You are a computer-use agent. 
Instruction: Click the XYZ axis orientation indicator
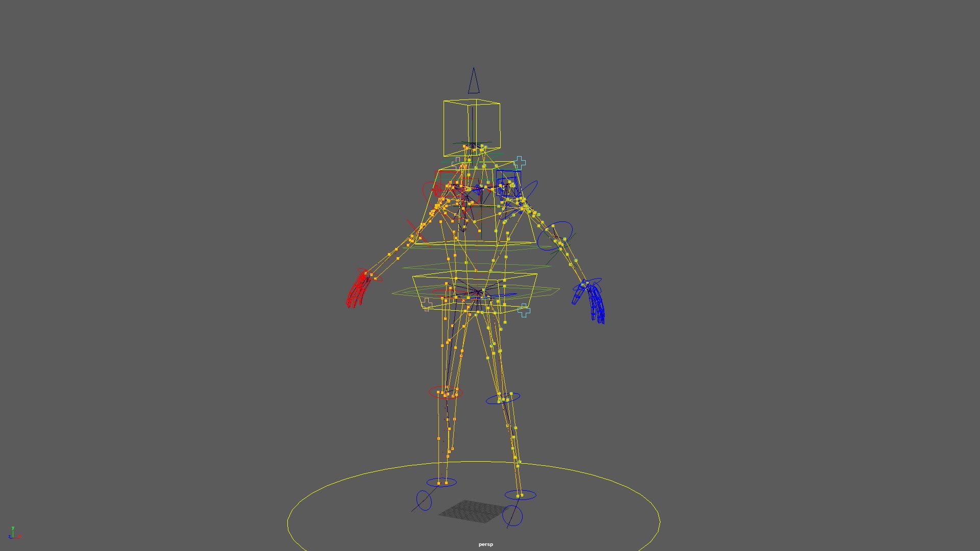click(x=14, y=533)
